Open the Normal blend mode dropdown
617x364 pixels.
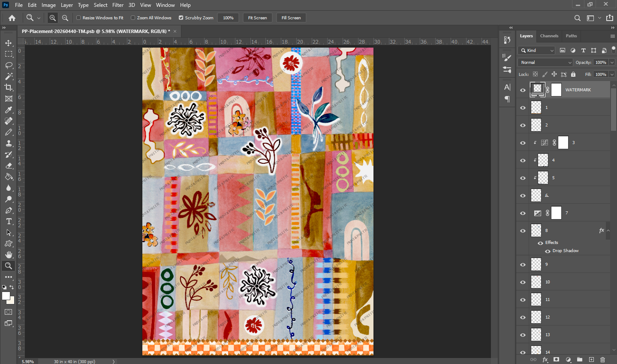coord(545,63)
